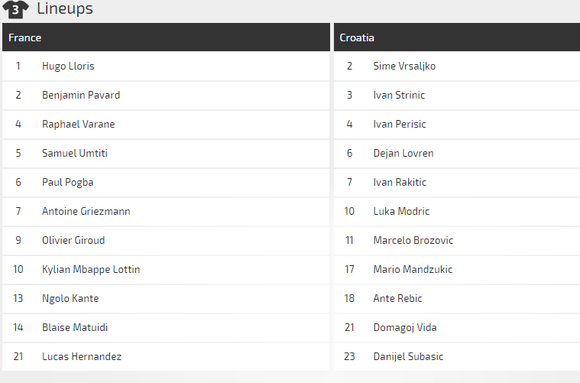Click Ivan Rakitic's name

(399, 182)
